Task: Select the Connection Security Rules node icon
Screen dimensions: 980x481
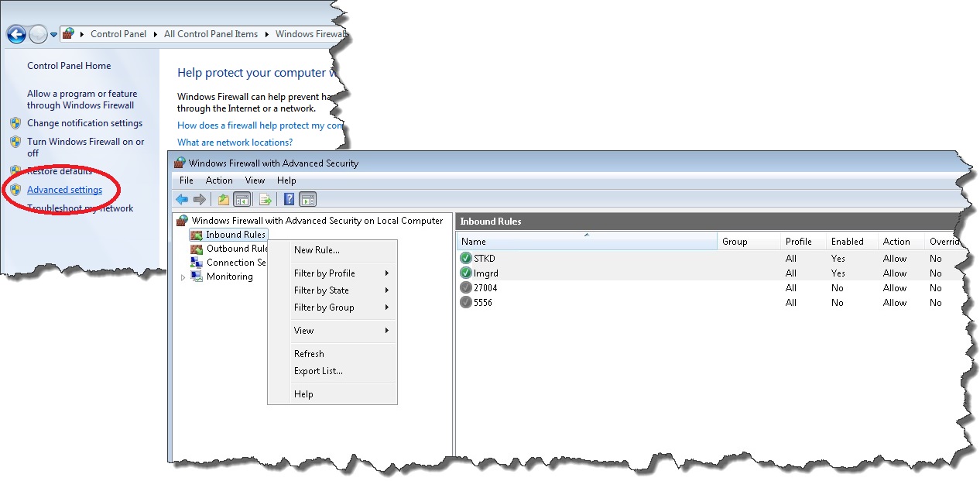Action: [x=197, y=263]
